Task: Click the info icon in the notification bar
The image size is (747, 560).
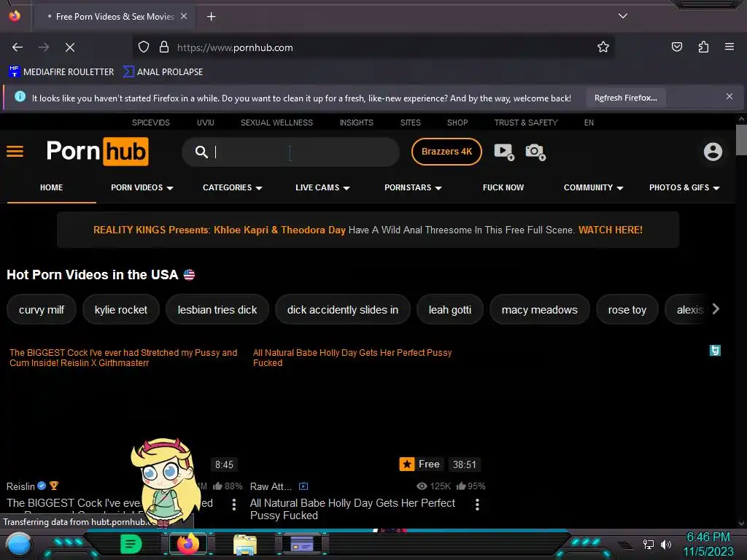Action: pos(20,97)
